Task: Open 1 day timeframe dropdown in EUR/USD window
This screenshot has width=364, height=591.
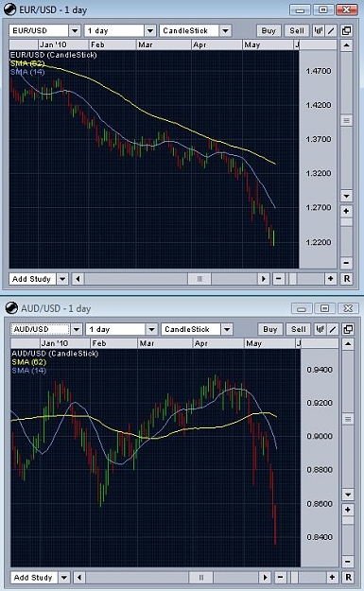Action: point(150,30)
